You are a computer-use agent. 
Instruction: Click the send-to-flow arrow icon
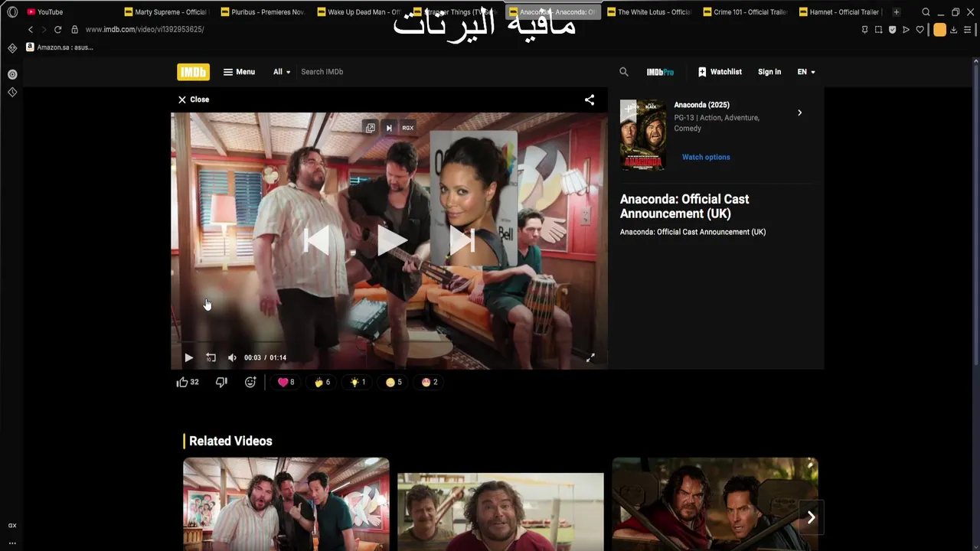click(906, 30)
